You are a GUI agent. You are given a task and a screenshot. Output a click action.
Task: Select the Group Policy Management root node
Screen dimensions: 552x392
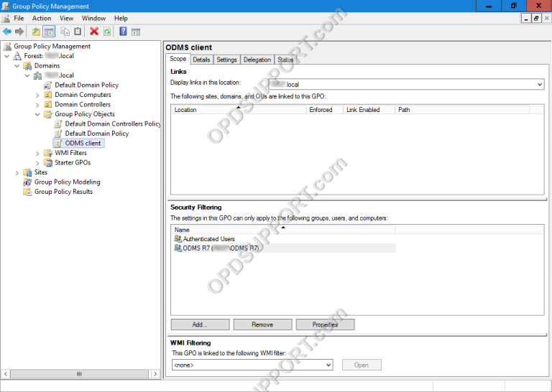point(52,47)
